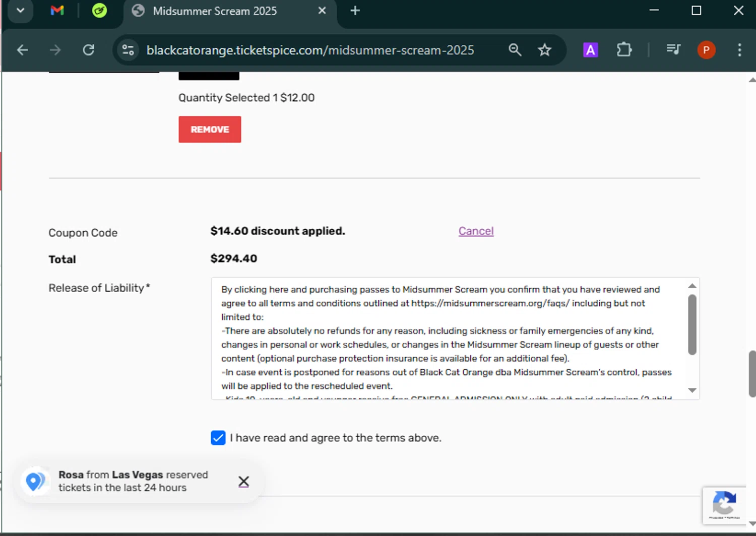Go back to the previous page
The image size is (756, 536).
(22, 50)
